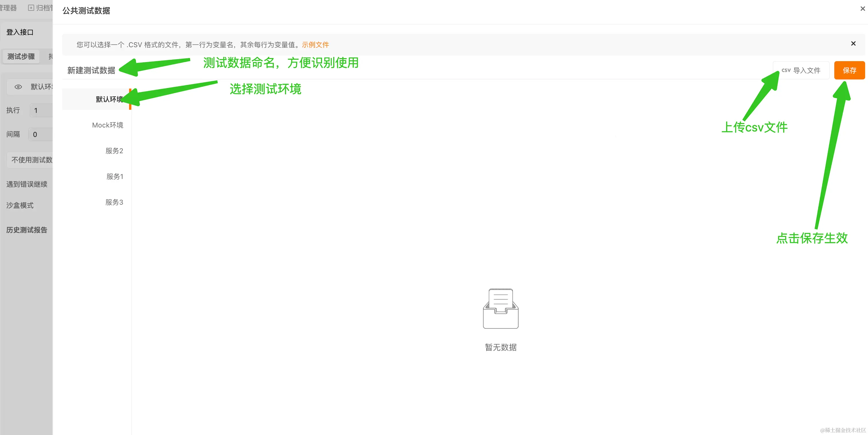Switch to the Mock环境 tab
The image size is (868, 435).
coord(107,125)
